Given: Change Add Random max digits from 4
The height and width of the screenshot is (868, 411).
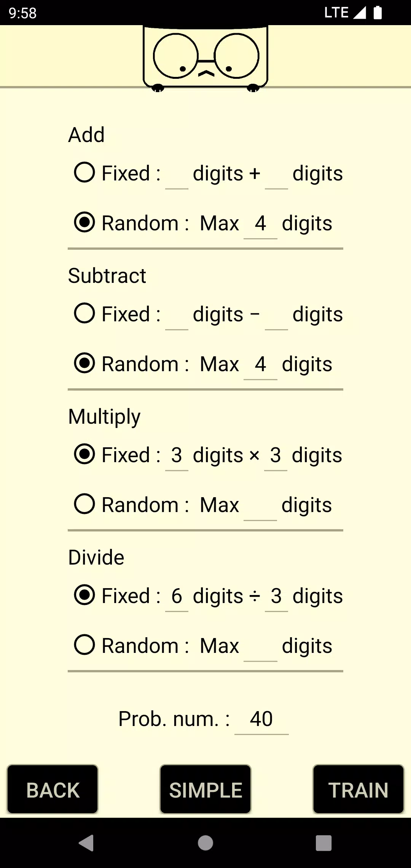Looking at the screenshot, I should (261, 223).
